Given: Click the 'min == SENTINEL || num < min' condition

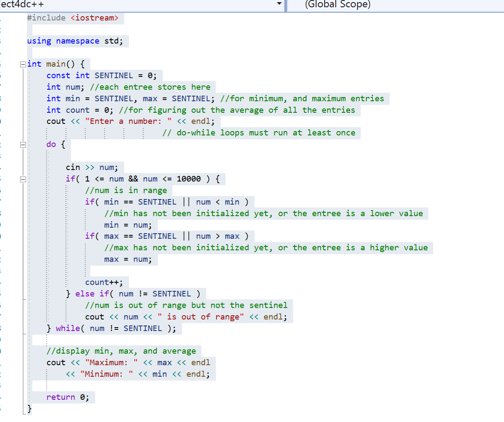Looking at the screenshot, I should pos(172,202).
